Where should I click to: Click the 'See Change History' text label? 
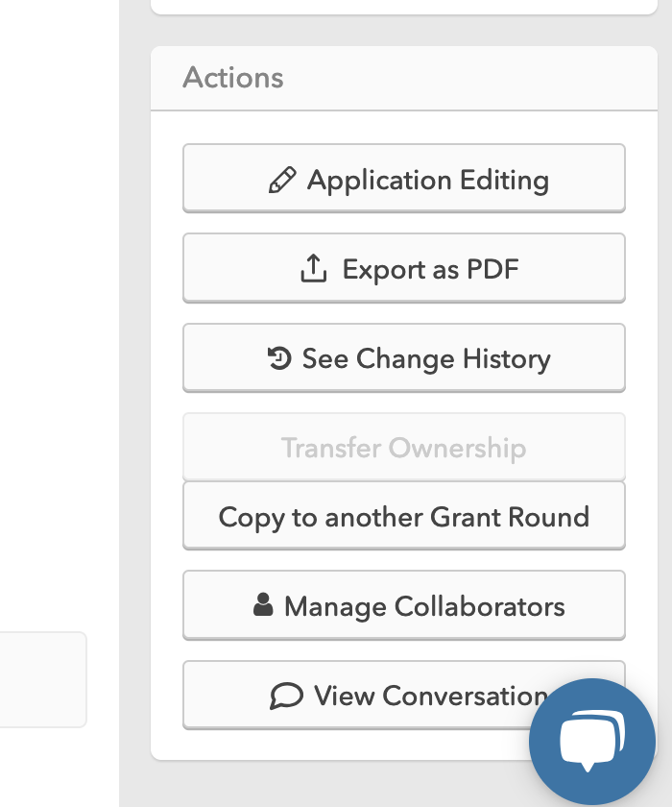click(x=426, y=358)
